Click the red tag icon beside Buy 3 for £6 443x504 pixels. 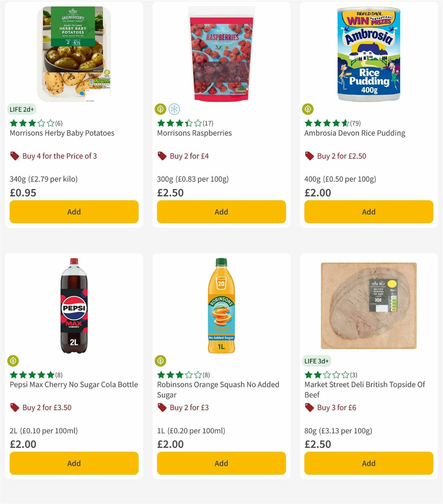point(309,408)
